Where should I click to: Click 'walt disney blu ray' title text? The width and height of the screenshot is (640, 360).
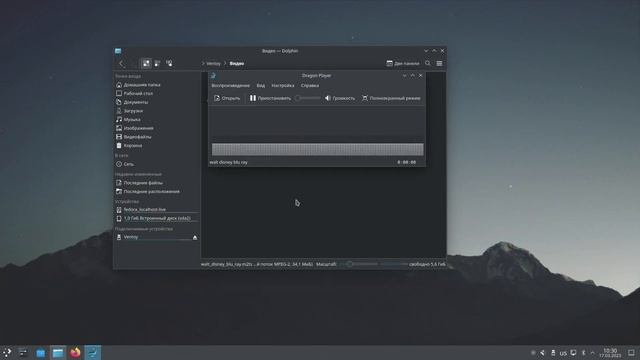click(x=229, y=162)
